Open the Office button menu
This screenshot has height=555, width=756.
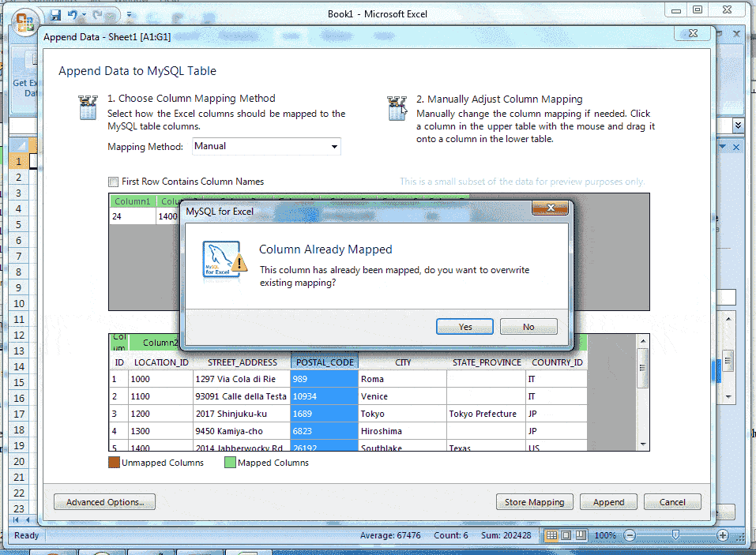click(24, 19)
